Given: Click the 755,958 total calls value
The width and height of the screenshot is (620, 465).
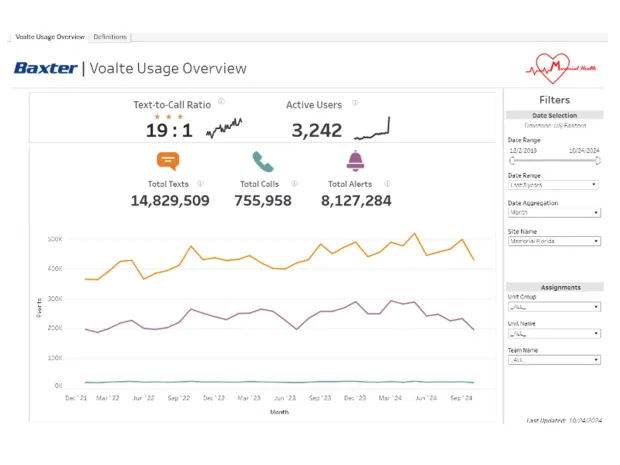Looking at the screenshot, I should click(263, 200).
